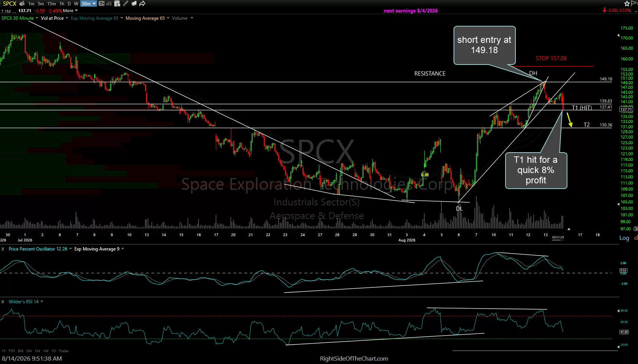Set chart range to 3M

point(29,351)
